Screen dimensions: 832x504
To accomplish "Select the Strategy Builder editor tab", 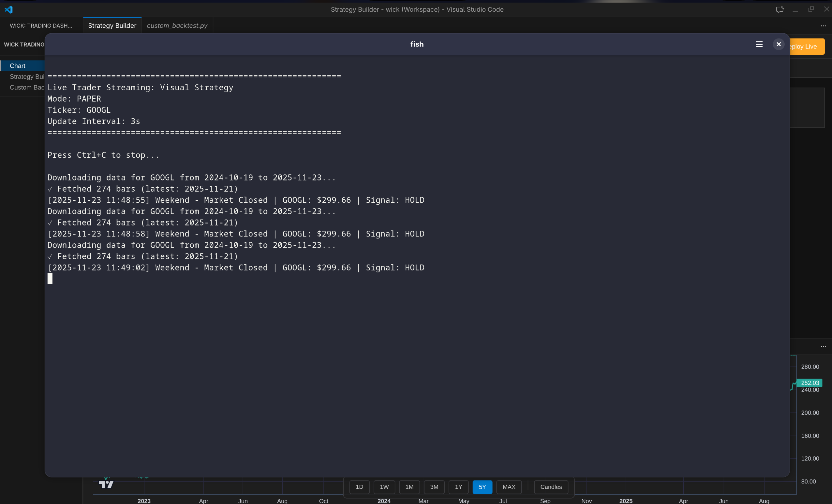I will [x=112, y=26].
